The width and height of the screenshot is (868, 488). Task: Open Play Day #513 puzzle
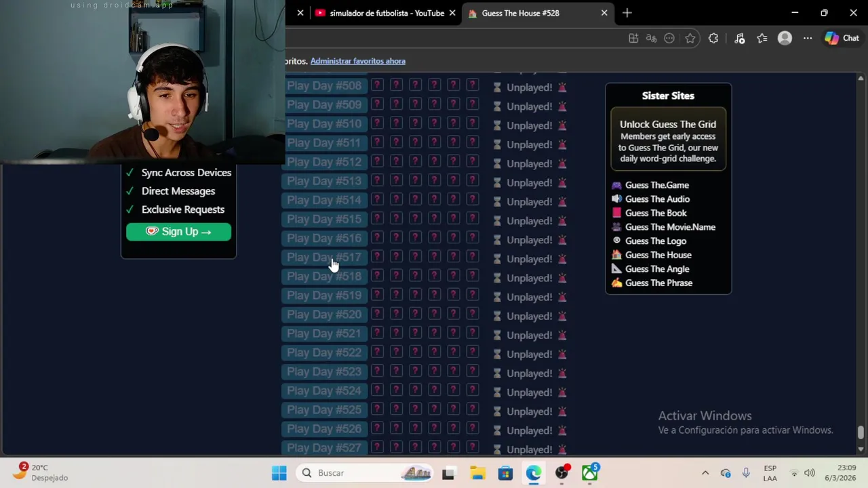point(325,181)
